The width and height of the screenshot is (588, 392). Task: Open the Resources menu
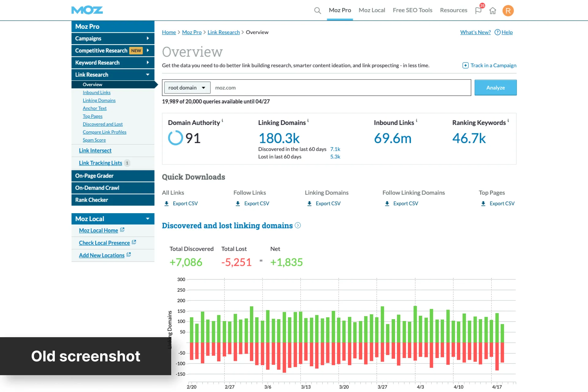point(454,10)
